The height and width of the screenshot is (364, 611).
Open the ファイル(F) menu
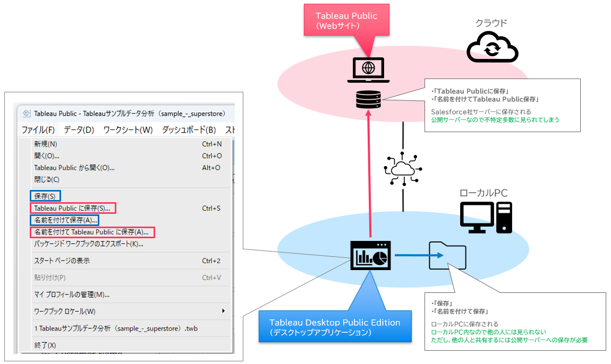click(38, 130)
